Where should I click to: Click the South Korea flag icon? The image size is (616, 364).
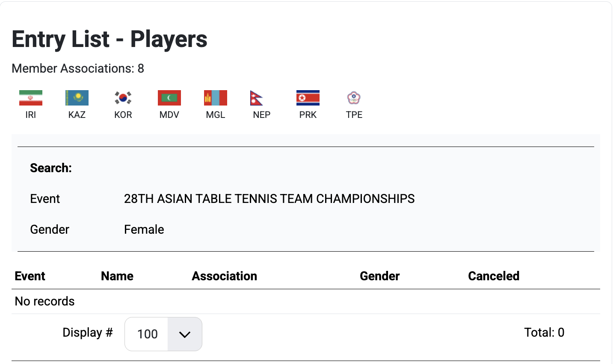coord(123,98)
